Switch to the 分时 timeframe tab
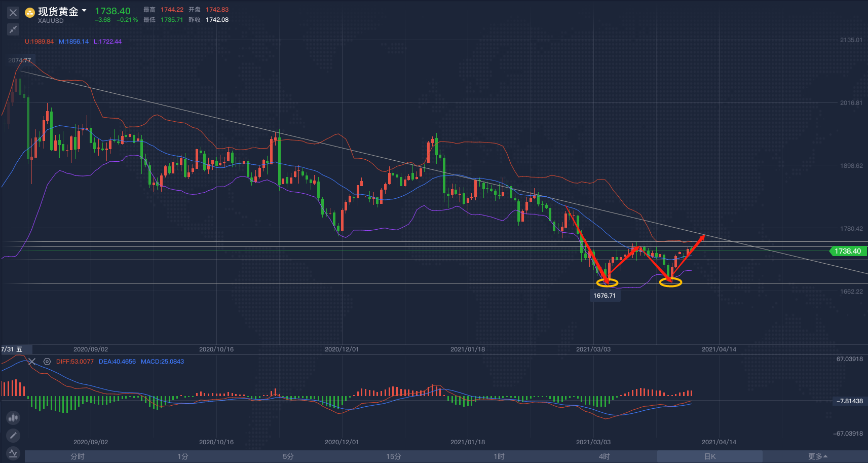The width and height of the screenshot is (868, 463). click(x=78, y=456)
